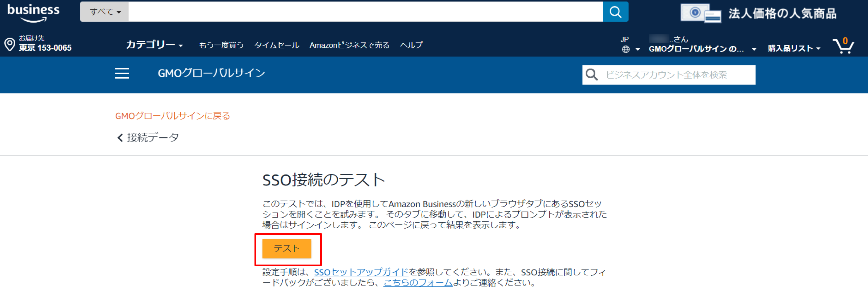Open the すべて search category dropdown
This screenshot has height=300, width=868.
105,12
